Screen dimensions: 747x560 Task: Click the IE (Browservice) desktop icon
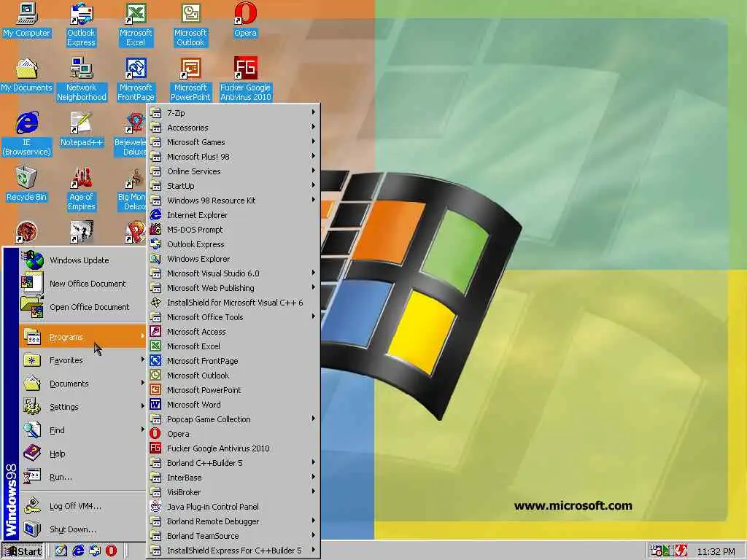point(27,134)
